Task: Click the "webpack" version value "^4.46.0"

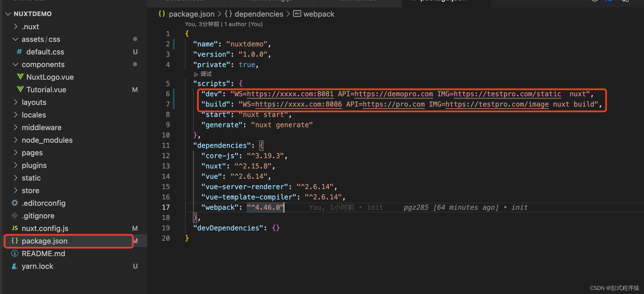Action: tap(265, 207)
